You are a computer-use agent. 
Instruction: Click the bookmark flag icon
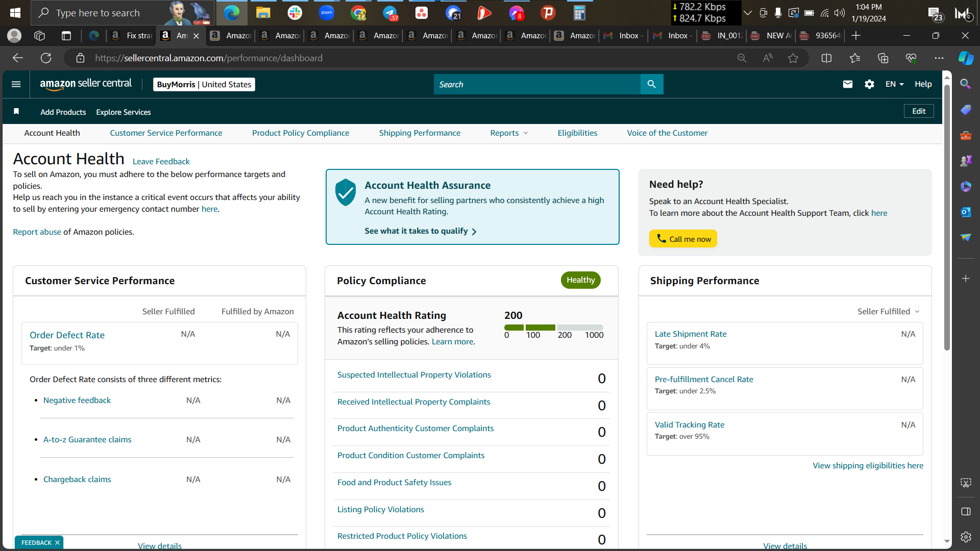[16, 112]
